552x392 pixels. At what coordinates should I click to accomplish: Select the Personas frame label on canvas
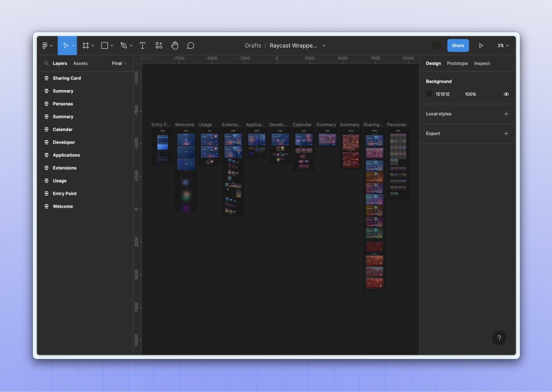point(396,125)
